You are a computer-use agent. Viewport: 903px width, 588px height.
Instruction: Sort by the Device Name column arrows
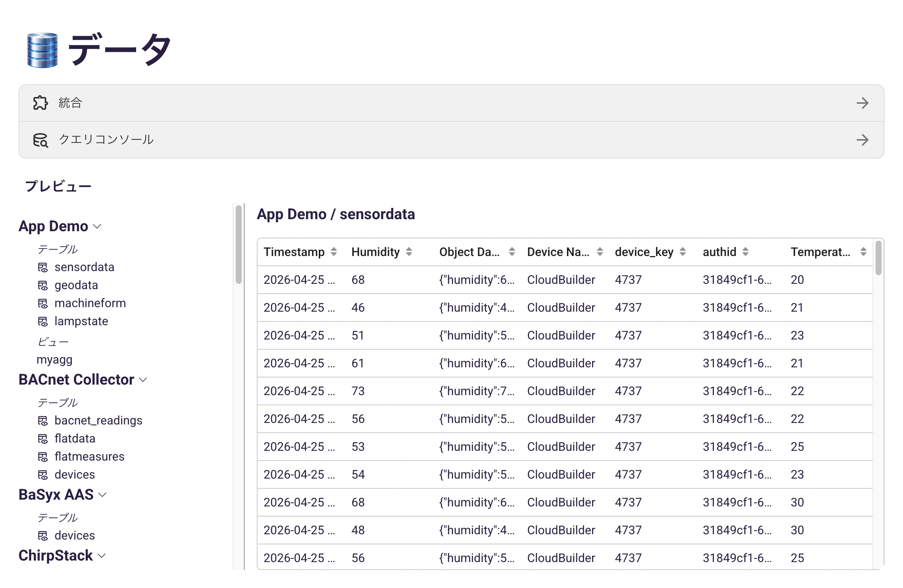pos(600,252)
